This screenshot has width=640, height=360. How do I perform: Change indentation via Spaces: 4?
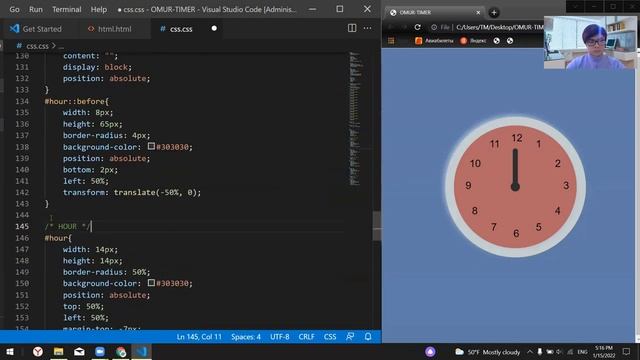click(246, 337)
